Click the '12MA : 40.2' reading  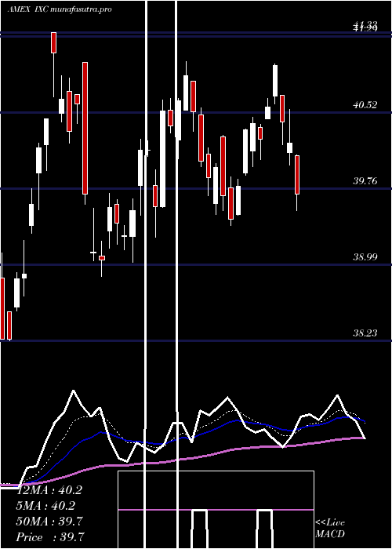49,490
